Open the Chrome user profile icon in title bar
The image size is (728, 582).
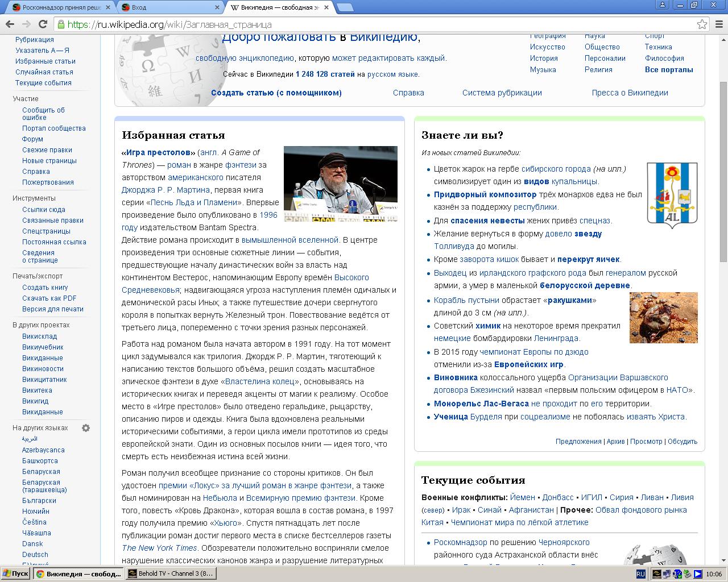tap(661, 5)
